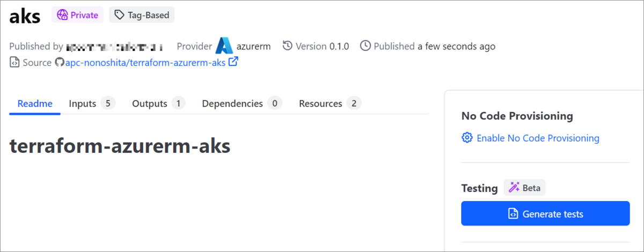Click the GitHub octocat icon
This screenshot has height=252, width=644.
[60, 63]
